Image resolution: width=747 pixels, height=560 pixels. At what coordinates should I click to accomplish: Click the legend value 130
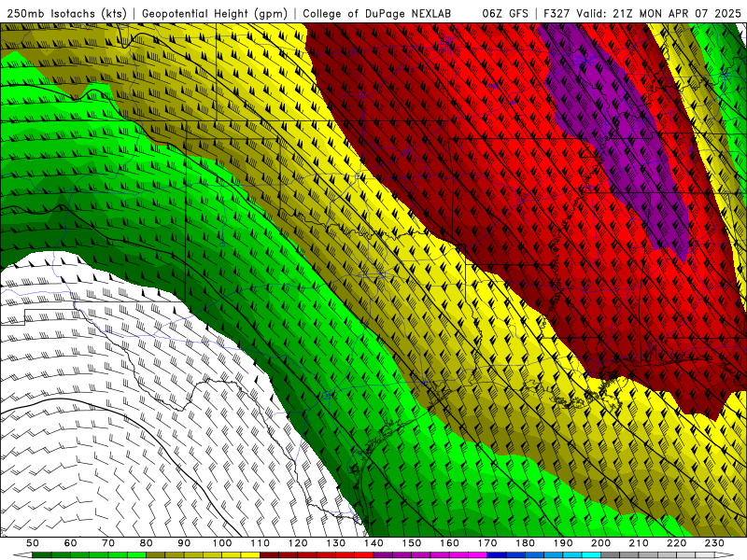tap(336, 543)
